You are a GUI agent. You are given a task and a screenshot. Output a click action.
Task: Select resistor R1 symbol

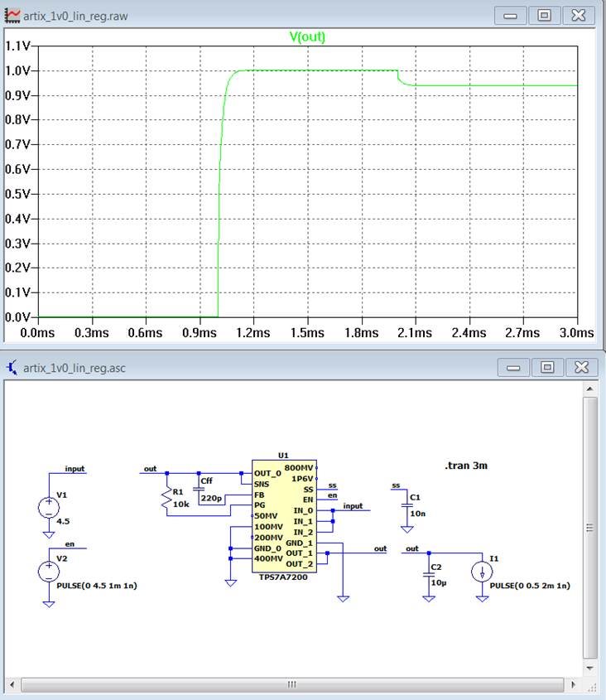pos(166,498)
